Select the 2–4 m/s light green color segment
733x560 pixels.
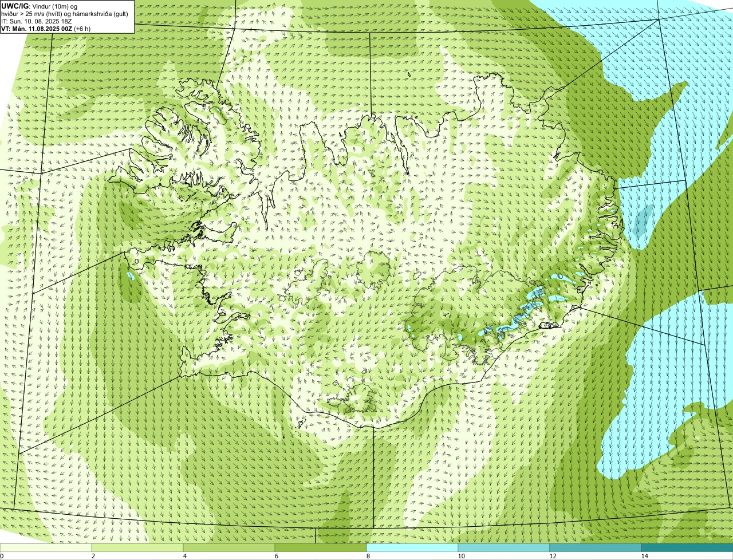coord(137,547)
